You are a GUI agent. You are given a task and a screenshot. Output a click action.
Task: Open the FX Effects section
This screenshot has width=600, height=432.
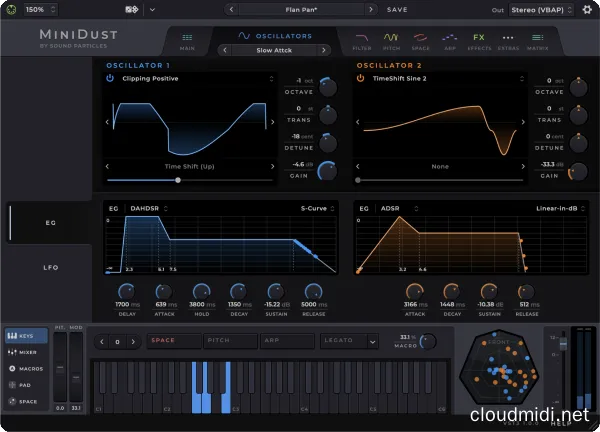[479, 41]
